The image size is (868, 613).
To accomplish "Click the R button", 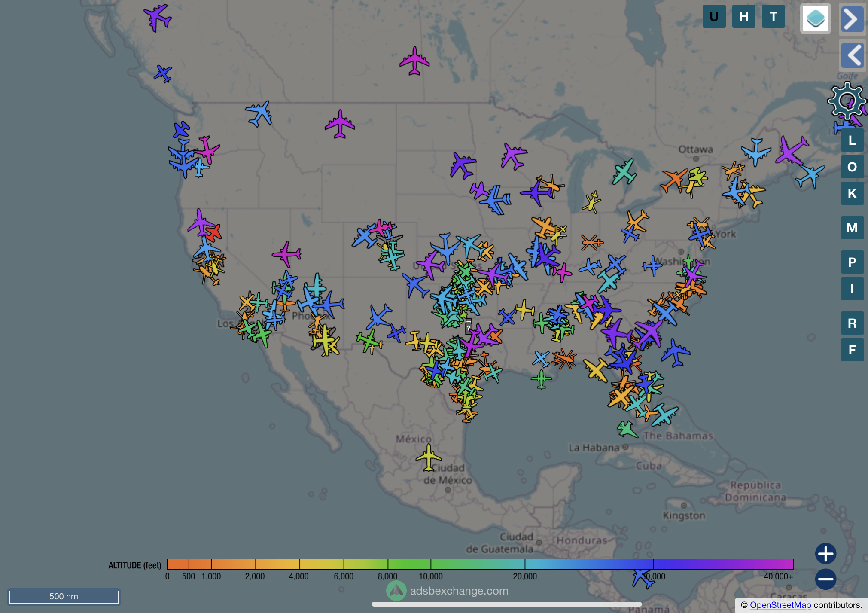I will click(x=852, y=323).
